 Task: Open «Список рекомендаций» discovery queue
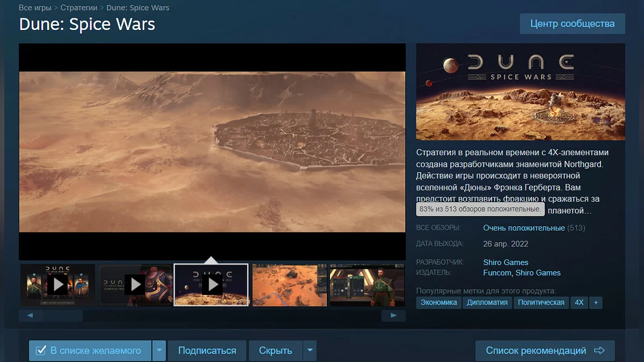545,351
